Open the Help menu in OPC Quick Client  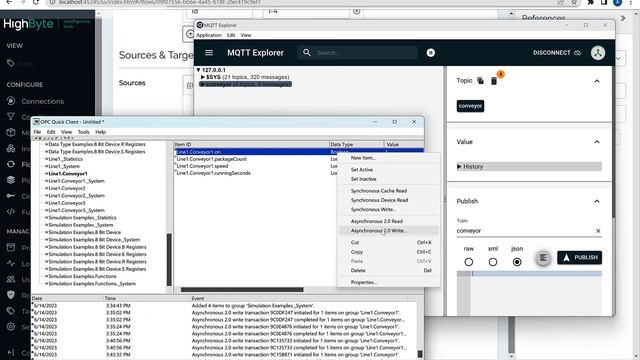pos(100,132)
